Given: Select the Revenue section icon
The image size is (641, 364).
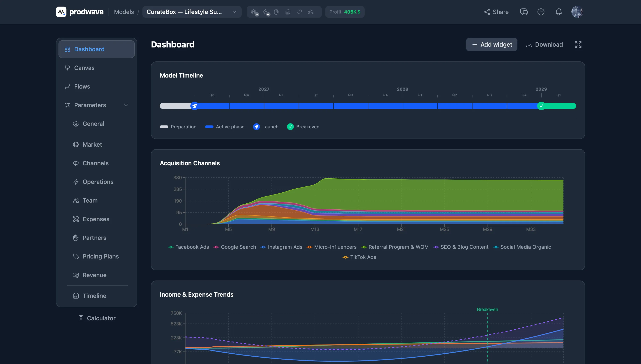Looking at the screenshot, I should point(76,275).
